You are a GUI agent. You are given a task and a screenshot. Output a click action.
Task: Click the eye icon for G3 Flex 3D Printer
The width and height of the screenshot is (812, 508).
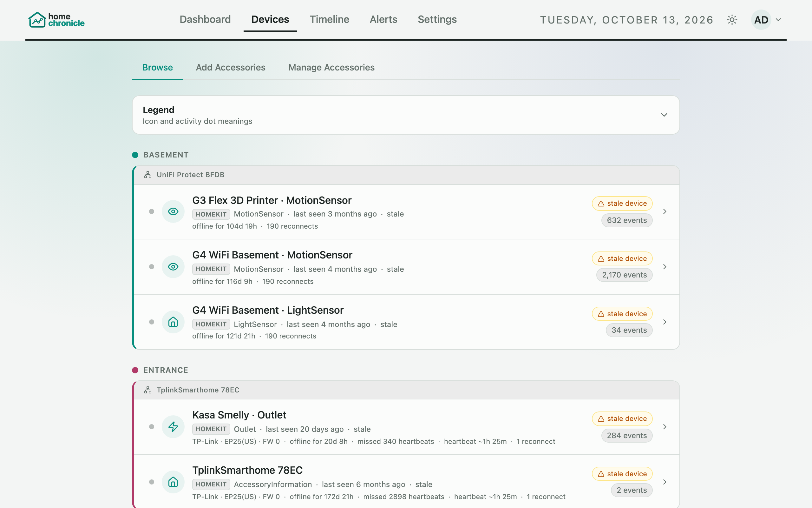(173, 211)
